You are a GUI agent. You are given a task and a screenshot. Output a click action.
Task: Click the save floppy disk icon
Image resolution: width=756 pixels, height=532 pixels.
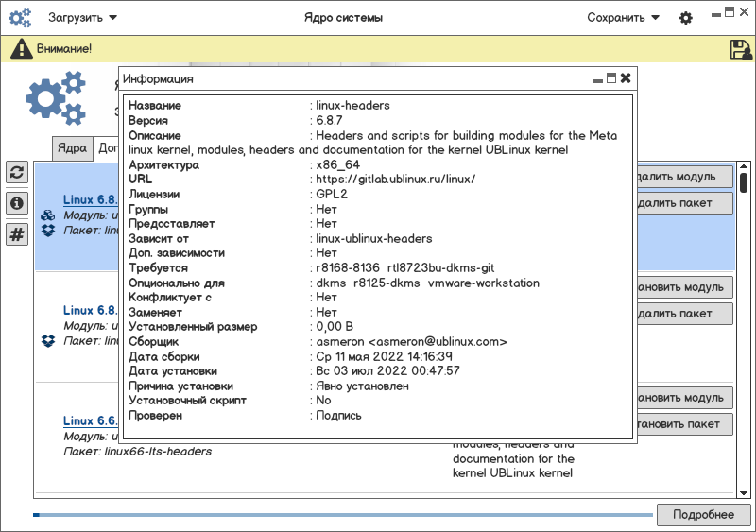click(740, 49)
